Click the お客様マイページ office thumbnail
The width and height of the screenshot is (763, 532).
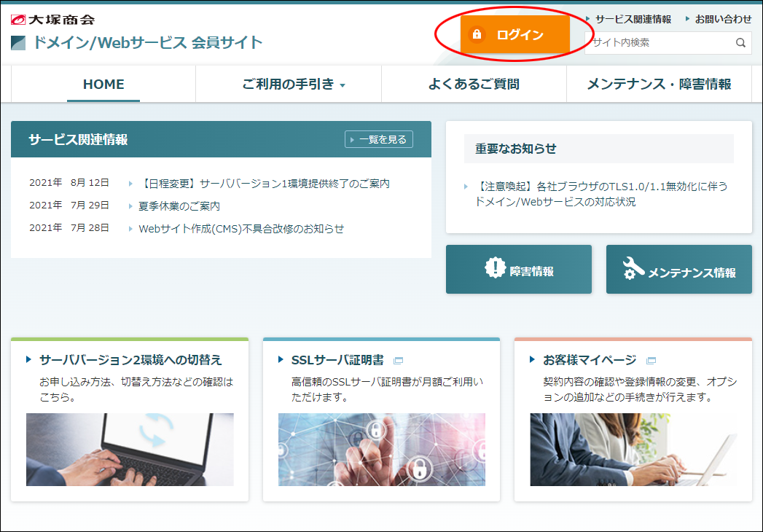coord(633,449)
